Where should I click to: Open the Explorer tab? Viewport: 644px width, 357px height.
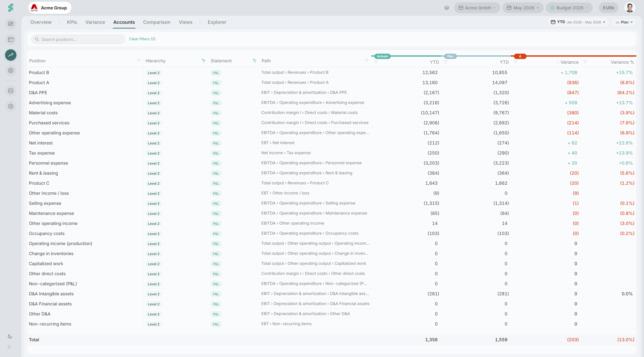(217, 22)
